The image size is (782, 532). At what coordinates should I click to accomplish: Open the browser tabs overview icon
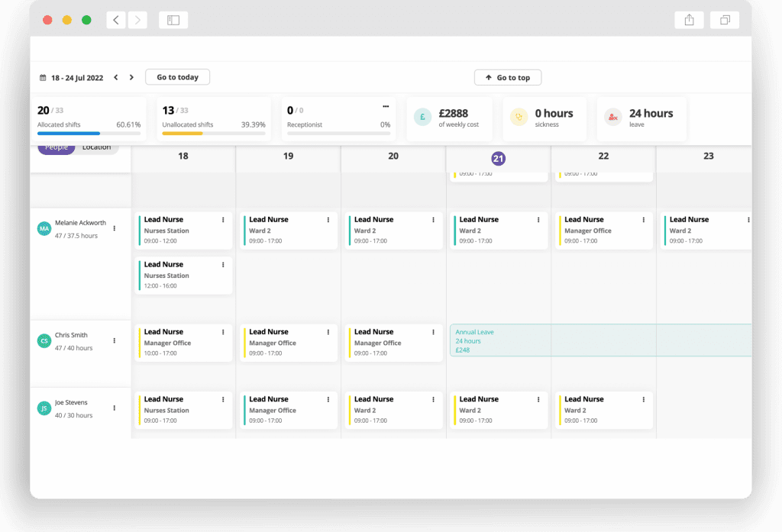725,21
